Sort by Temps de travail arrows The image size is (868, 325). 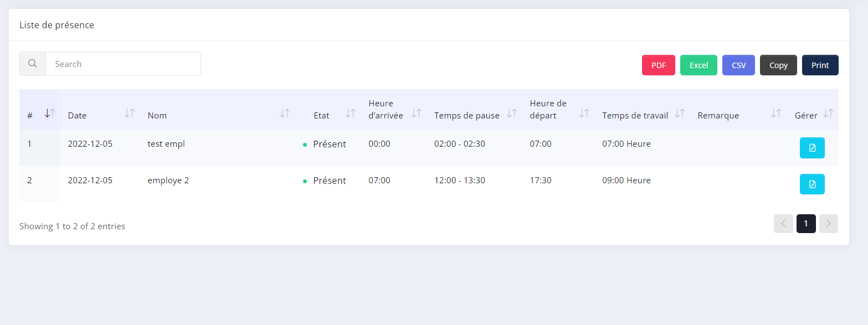click(680, 113)
